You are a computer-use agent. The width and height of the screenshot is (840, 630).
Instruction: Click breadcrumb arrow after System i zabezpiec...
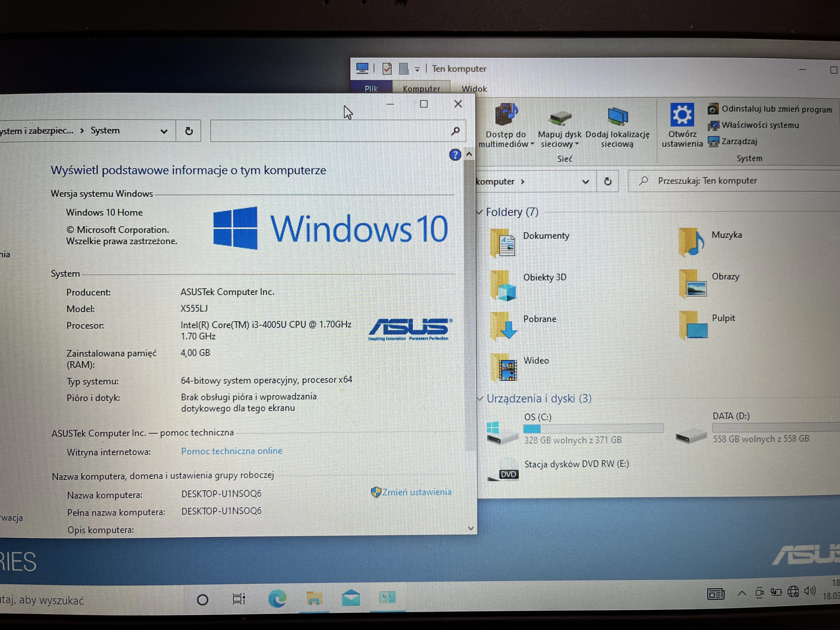82,131
